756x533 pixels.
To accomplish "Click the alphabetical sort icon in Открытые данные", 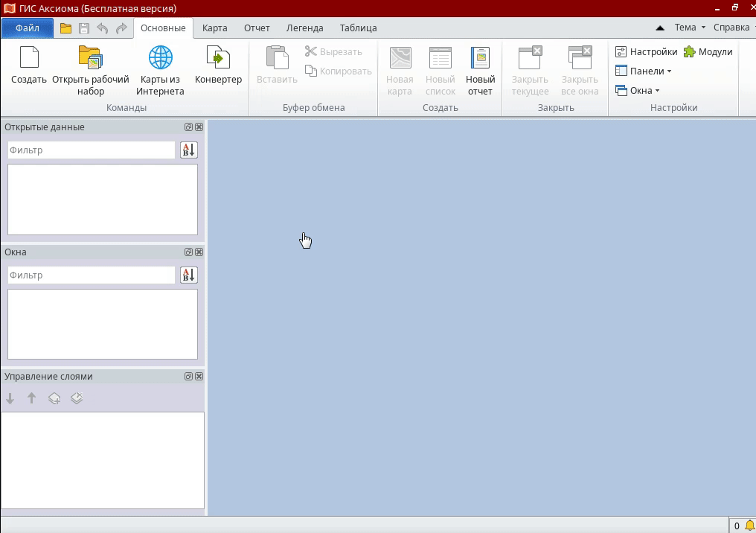I will [188, 150].
